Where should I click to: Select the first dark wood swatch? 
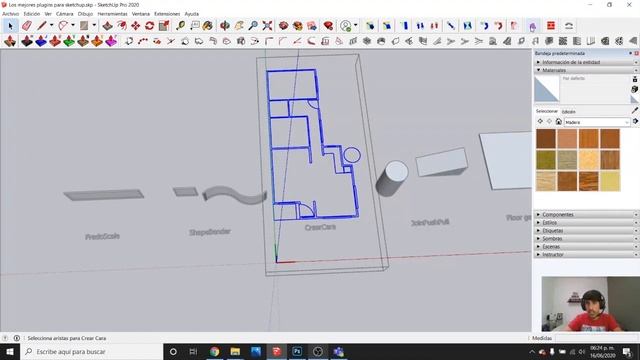click(x=546, y=139)
